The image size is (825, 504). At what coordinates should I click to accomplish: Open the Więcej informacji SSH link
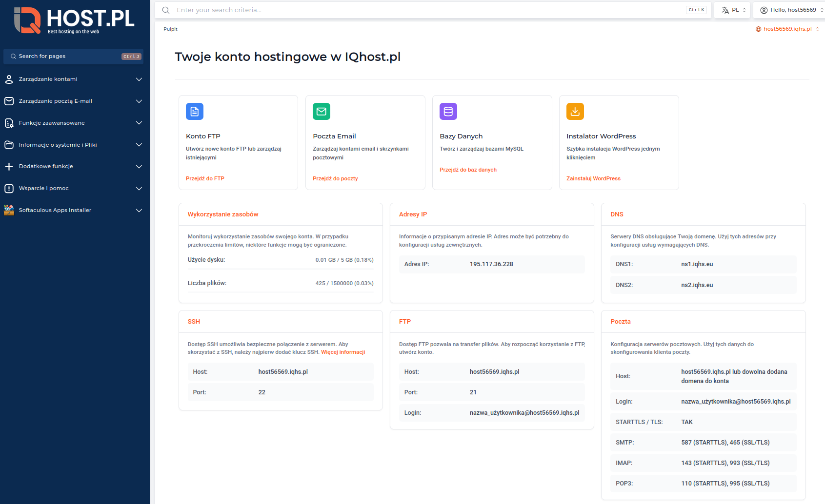point(342,352)
